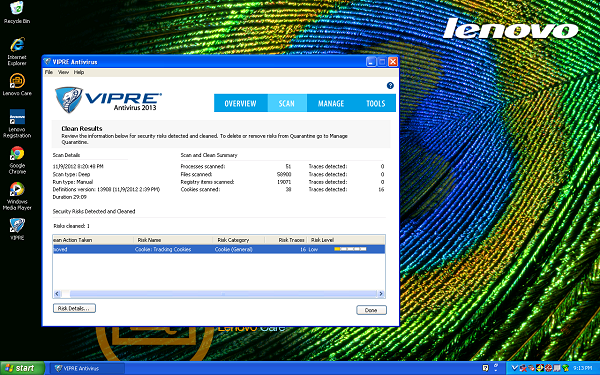Click the Risk Details button
Image resolution: width=600 pixels, height=375 pixels.
pyautogui.click(x=74, y=308)
